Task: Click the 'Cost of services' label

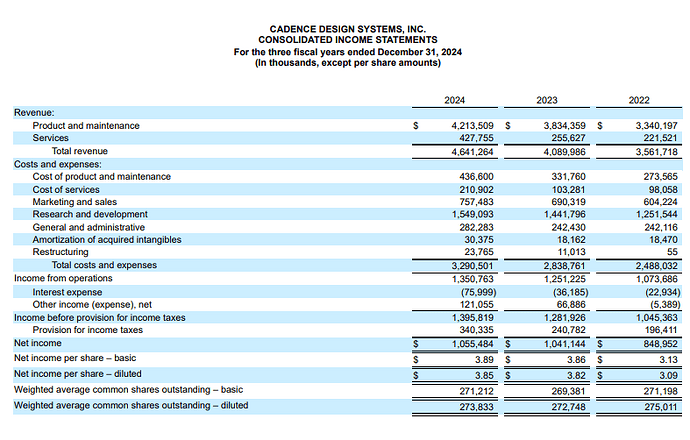Action: coord(66,190)
